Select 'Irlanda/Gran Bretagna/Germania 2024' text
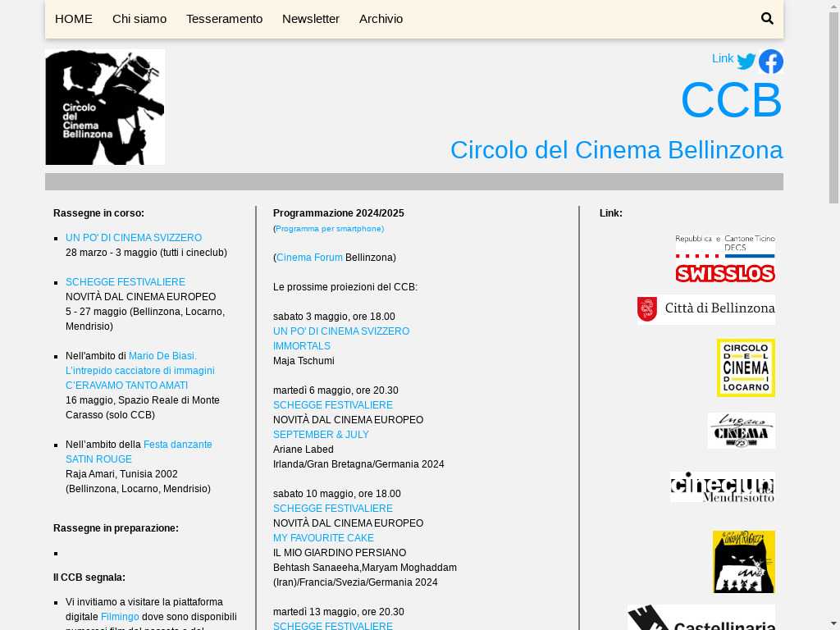 (x=358, y=464)
